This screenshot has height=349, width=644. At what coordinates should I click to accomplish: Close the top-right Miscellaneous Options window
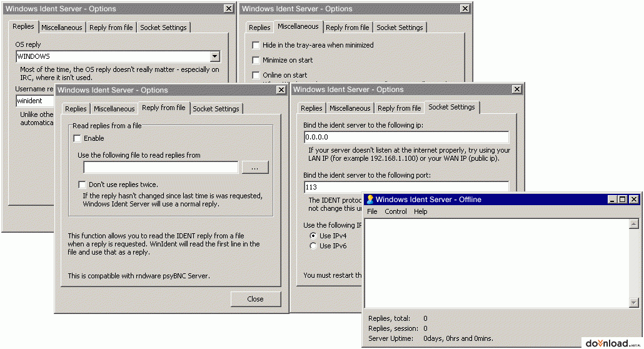click(x=465, y=9)
